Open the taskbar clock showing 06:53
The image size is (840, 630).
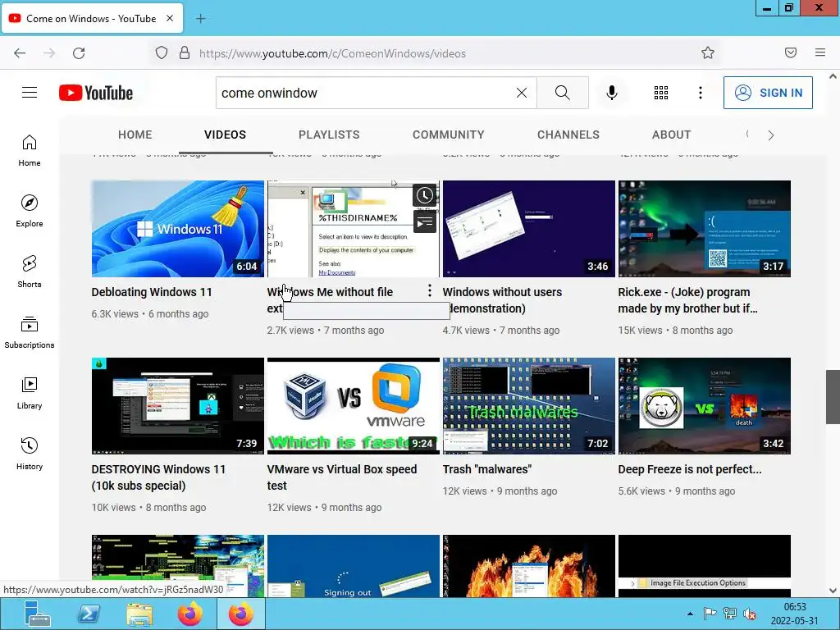click(x=794, y=614)
